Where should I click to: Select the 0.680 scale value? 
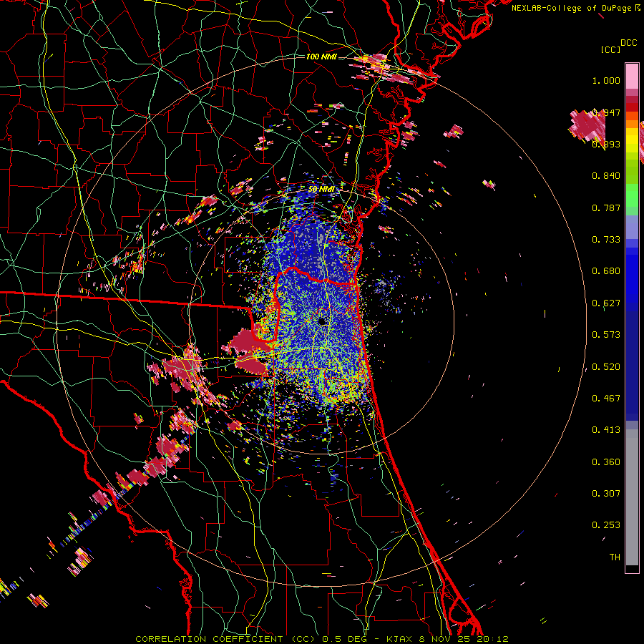(x=606, y=271)
